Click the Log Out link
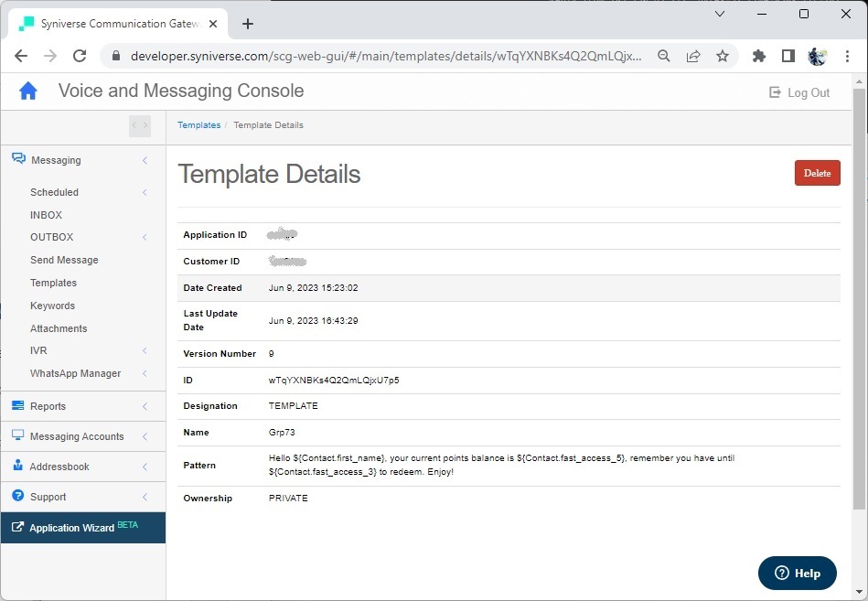The image size is (868, 601). point(800,93)
